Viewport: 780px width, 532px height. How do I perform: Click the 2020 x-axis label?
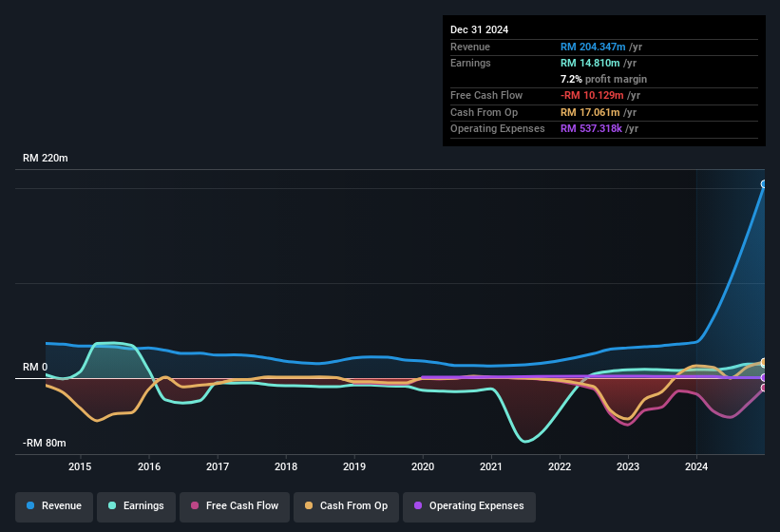[423, 466]
